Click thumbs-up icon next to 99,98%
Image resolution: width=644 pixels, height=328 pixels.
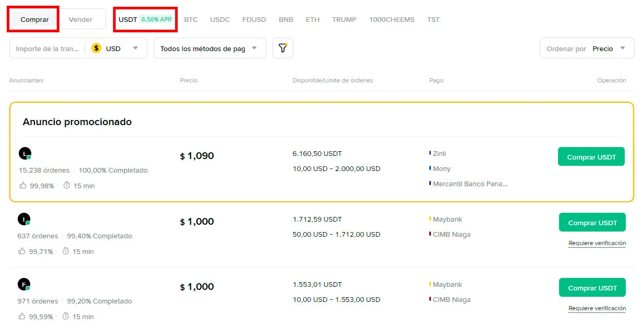coord(22,185)
